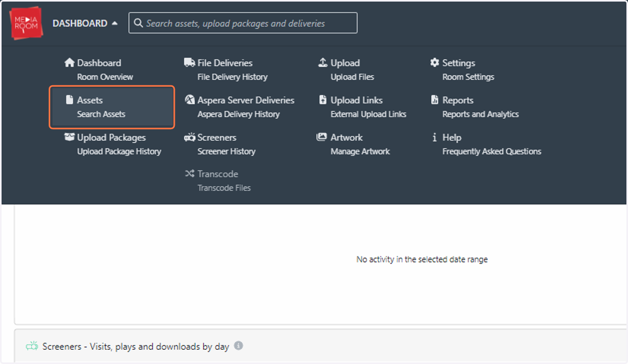Click the Transcode shuffle icon
The height and width of the screenshot is (364, 628).
189,174
